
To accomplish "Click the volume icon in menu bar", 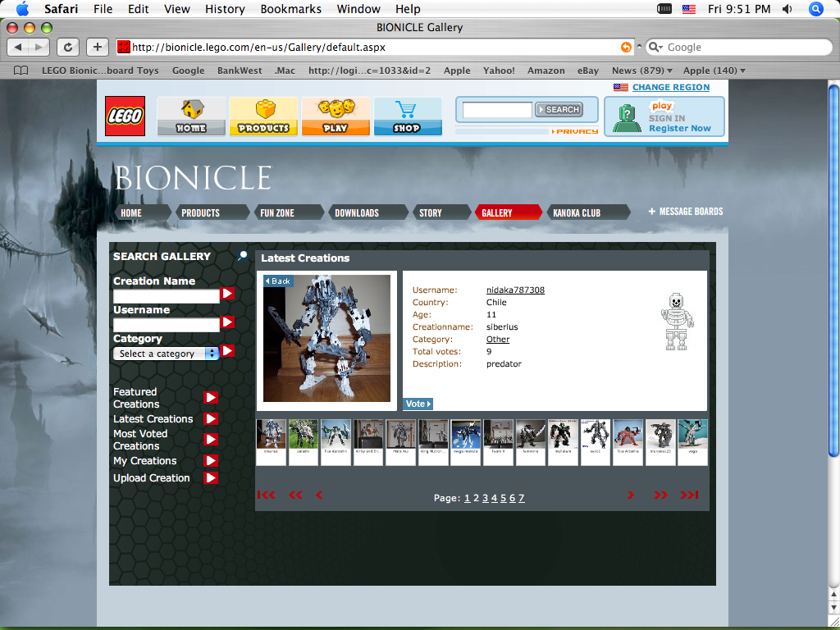I will 787,9.
